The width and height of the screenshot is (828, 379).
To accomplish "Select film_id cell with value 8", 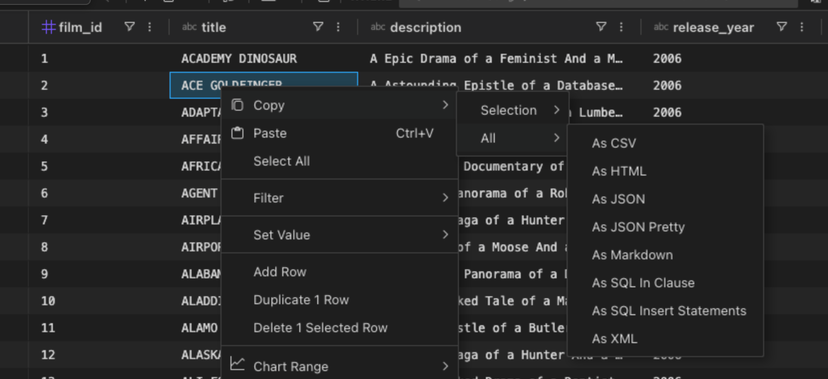I will (x=99, y=247).
